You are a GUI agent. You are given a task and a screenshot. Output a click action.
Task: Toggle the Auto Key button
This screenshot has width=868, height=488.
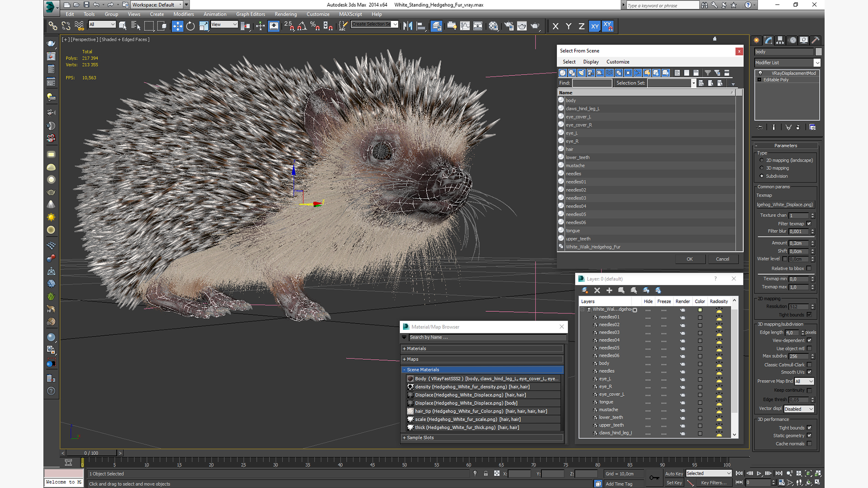[x=674, y=474]
